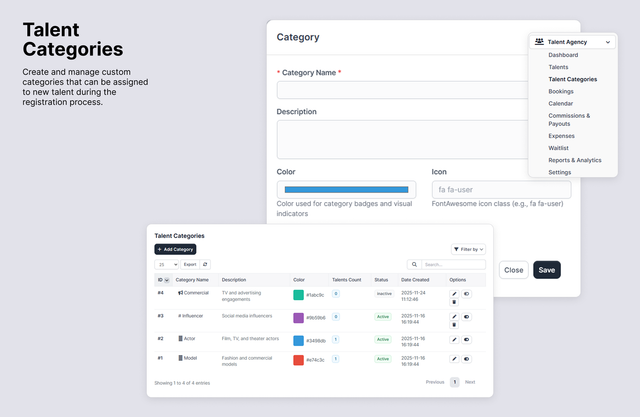
Task: Toggle status switch for Model category
Action: coord(467,359)
